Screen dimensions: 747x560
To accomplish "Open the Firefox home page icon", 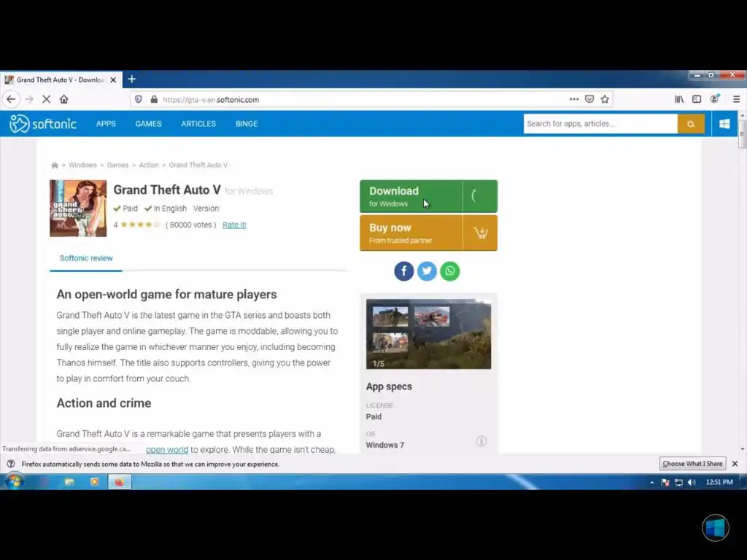I will pyautogui.click(x=64, y=99).
